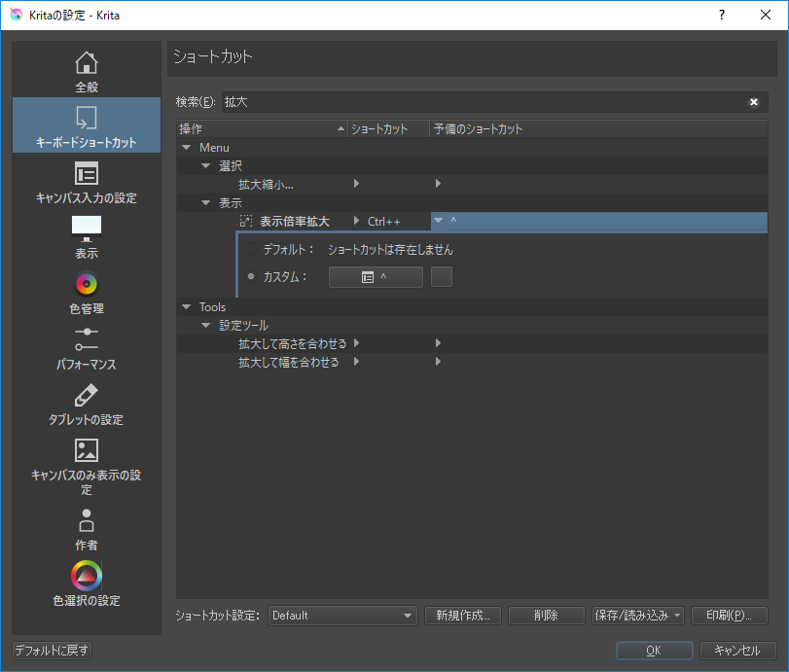This screenshot has height=672, width=789.
Task: Click the 印刷(P)... button
Action: [730, 616]
